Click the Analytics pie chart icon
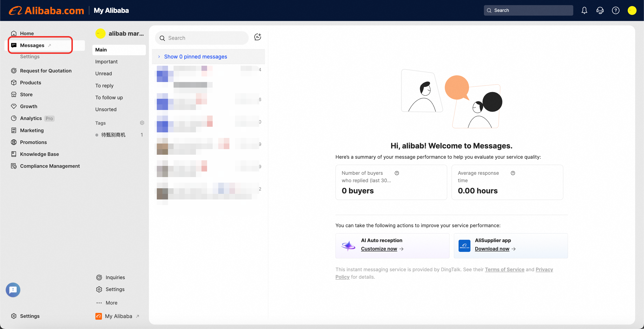Image resolution: width=644 pixels, height=329 pixels. coord(14,118)
